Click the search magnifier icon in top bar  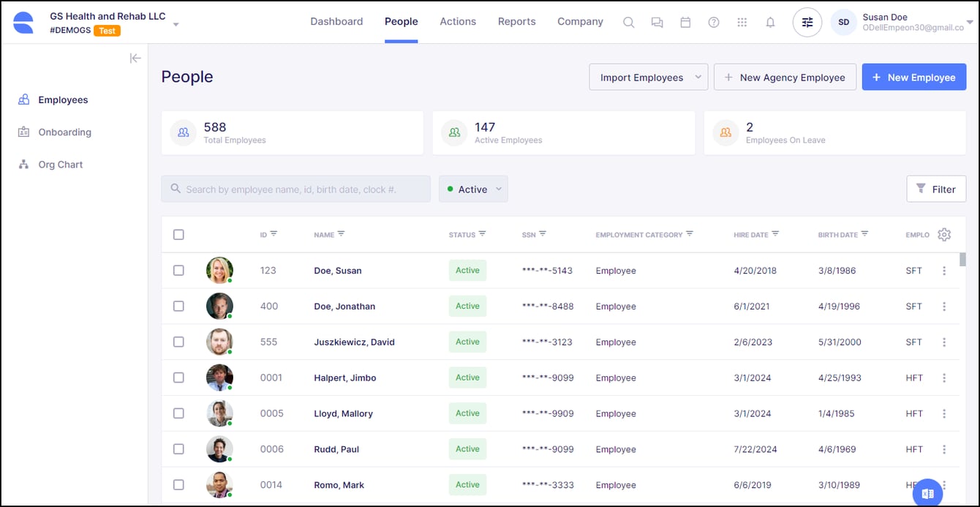point(628,22)
